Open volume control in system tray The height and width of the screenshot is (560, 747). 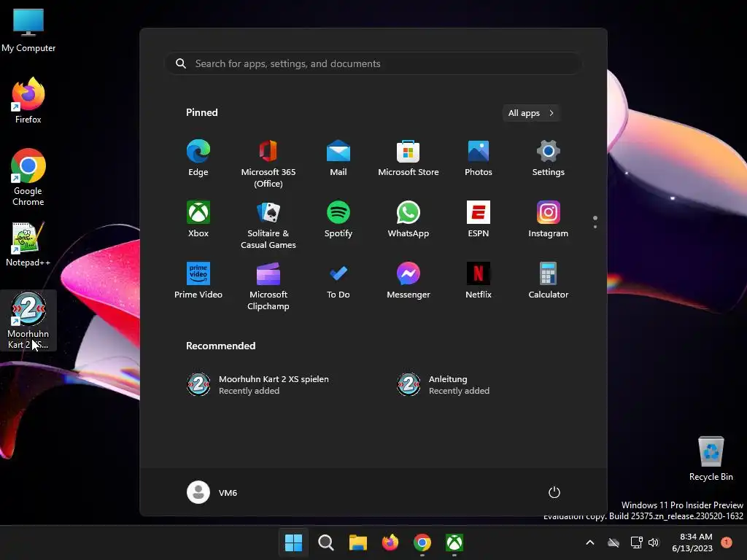pos(654,542)
